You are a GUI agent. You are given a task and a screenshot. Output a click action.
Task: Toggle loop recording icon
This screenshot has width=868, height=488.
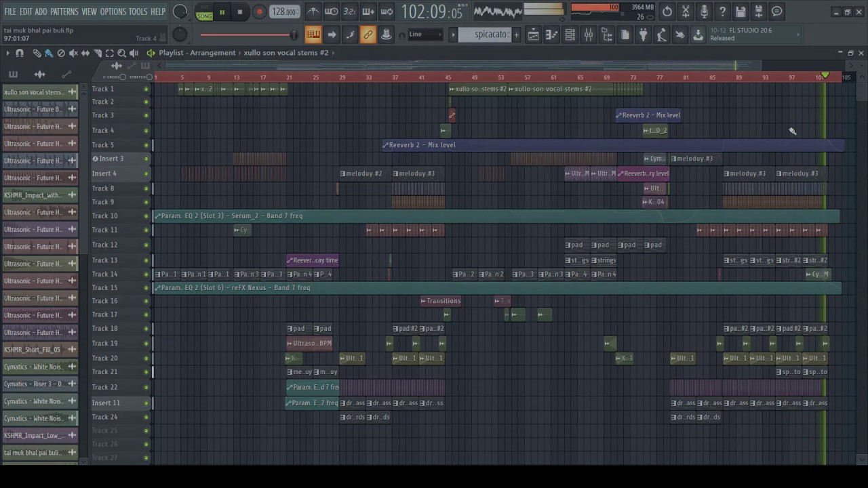pos(387,12)
